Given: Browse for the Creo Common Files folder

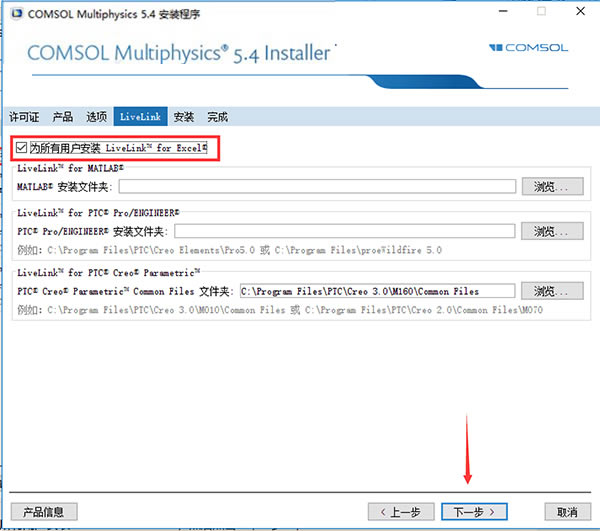Looking at the screenshot, I should [552, 291].
